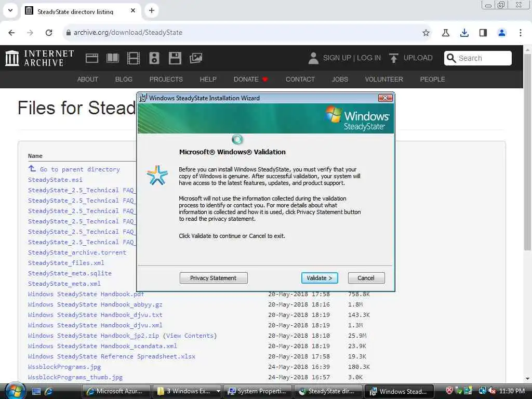
Task: Click the LOG IN link
Action: click(369, 58)
